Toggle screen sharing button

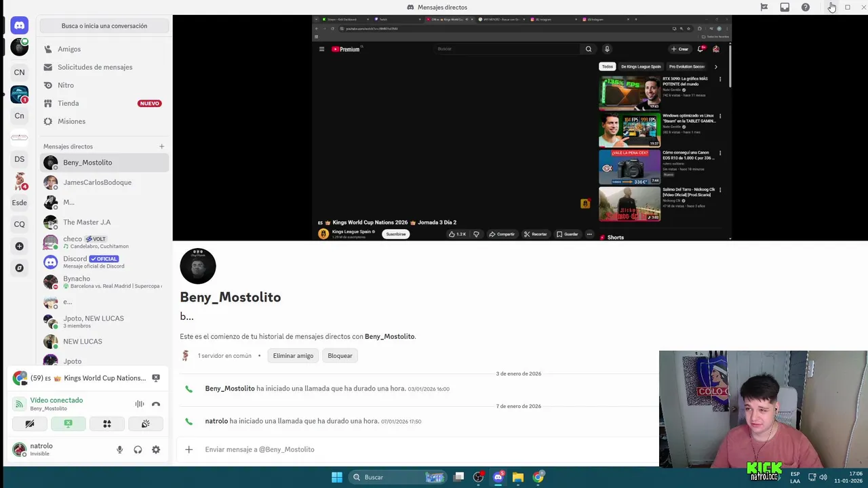pyautogui.click(x=68, y=424)
